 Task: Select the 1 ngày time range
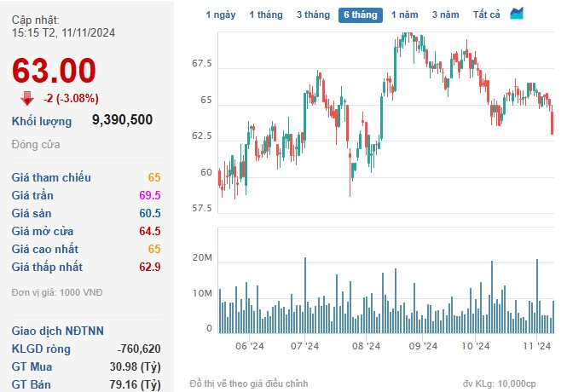tap(221, 14)
